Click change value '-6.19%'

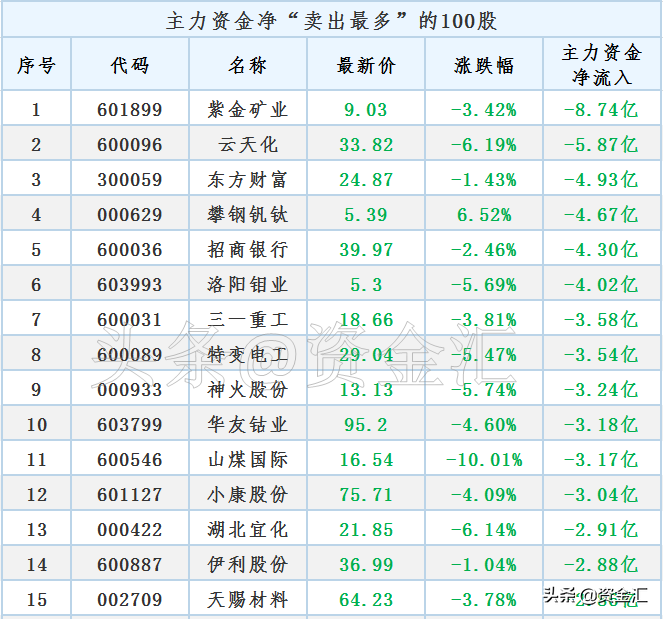[x=484, y=145]
